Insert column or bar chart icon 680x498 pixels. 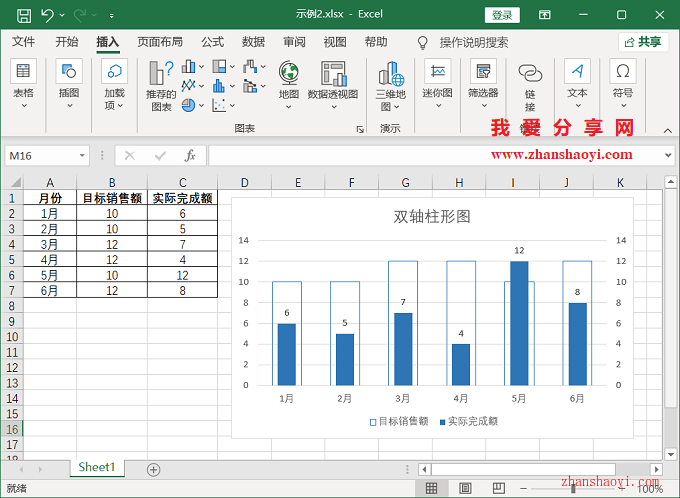pyautogui.click(x=188, y=67)
